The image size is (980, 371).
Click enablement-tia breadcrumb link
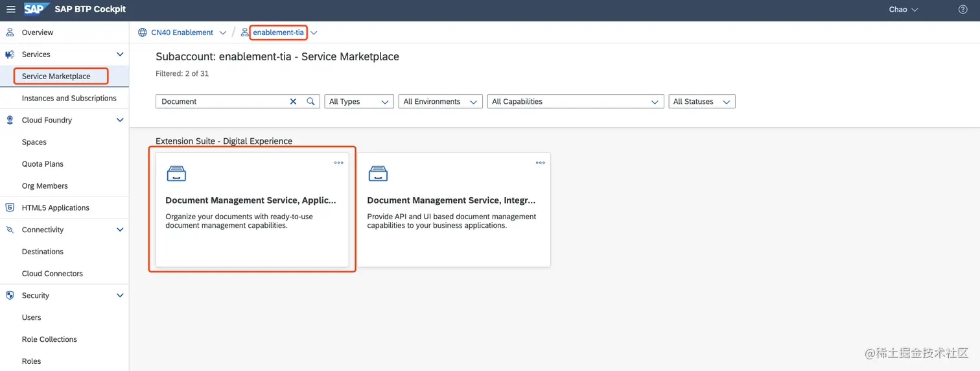point(278,32)
